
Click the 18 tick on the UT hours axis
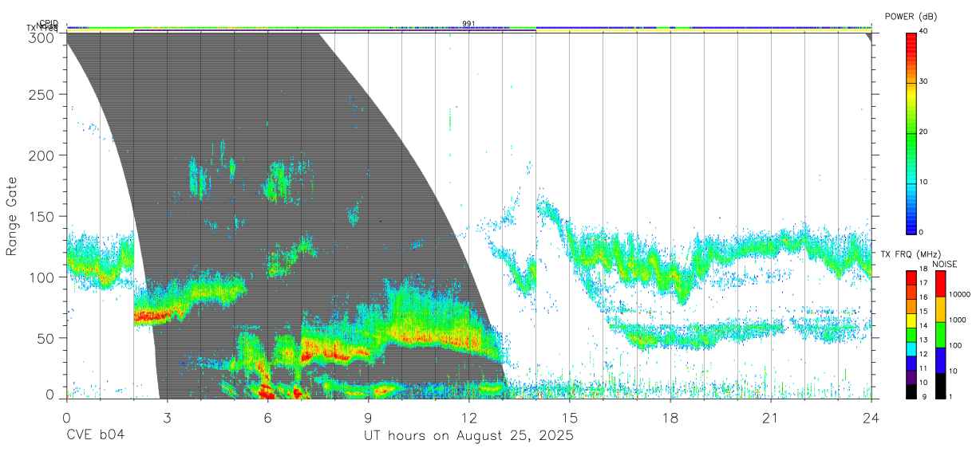670,418
